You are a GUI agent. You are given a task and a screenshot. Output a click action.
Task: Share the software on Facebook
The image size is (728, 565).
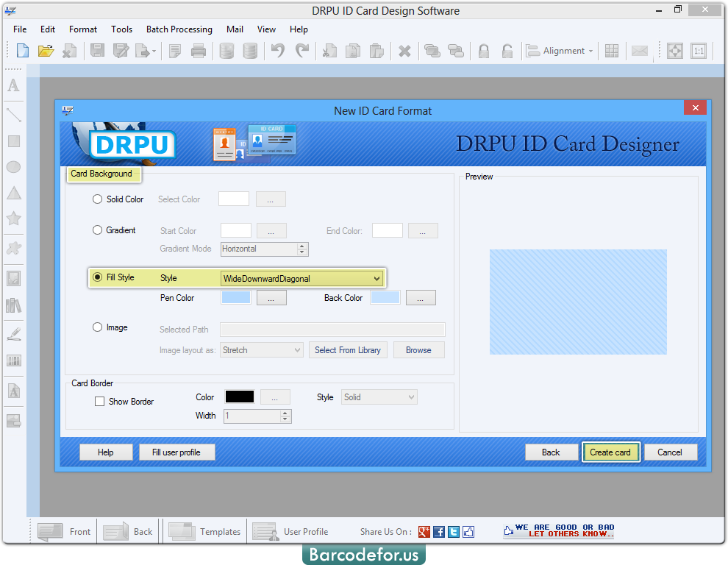coord(439,531)
